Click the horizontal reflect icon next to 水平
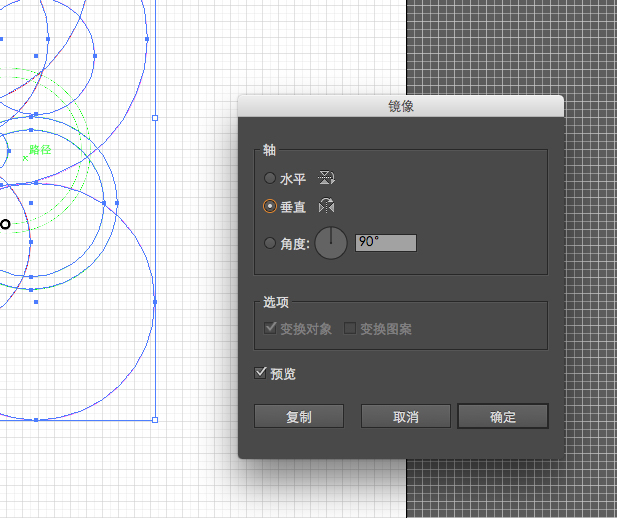The image size is (617, 518). pos(326,178)
